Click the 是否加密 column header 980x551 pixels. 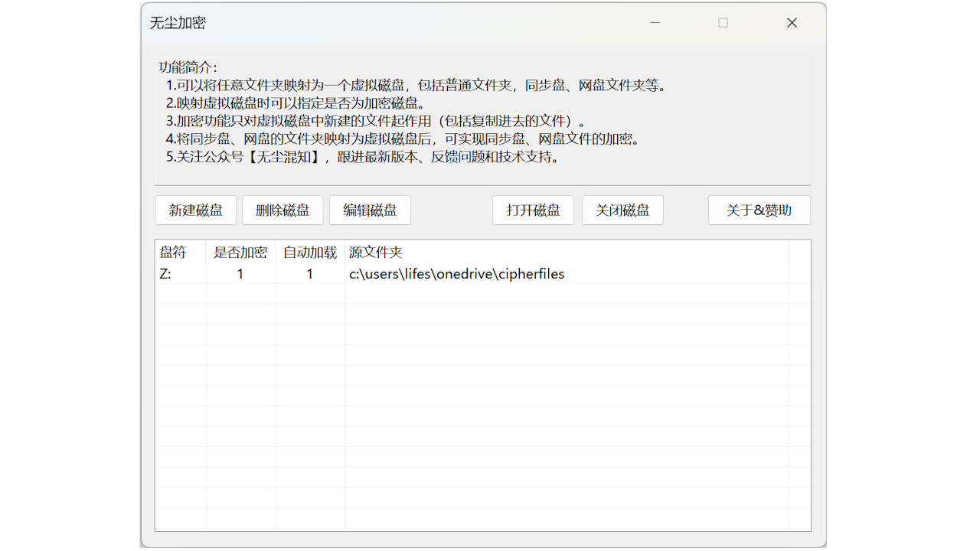(240, 253)
